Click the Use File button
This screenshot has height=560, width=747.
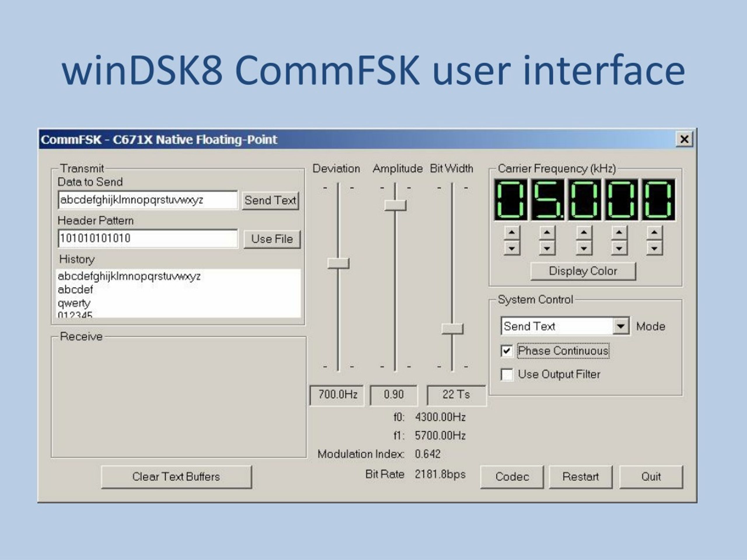tap(272, 239)
